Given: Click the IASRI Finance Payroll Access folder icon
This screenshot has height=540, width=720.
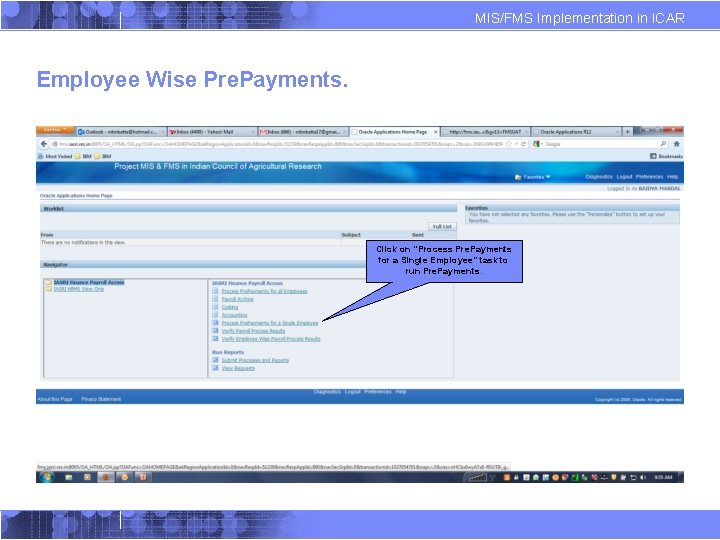Looking at the screenshot, I should click(48, 282).
